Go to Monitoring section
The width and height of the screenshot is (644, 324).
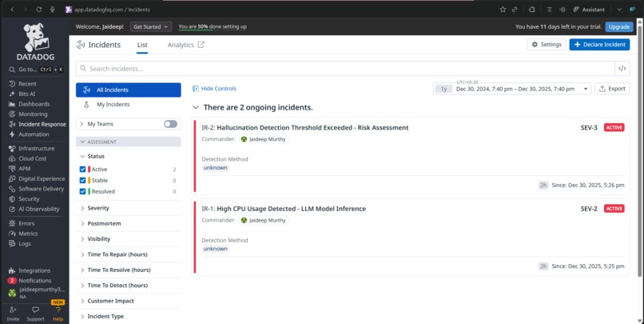[33, 114]
